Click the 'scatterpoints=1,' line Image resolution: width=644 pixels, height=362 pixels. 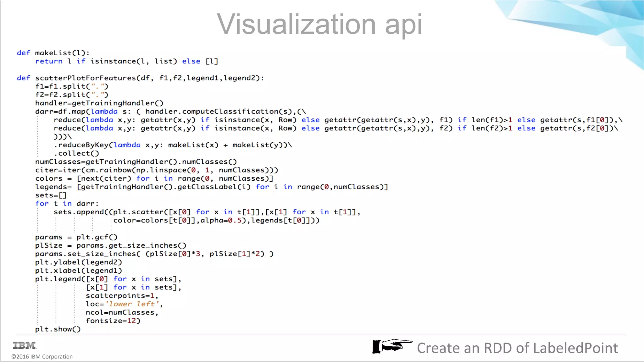[x=122, y=296]
